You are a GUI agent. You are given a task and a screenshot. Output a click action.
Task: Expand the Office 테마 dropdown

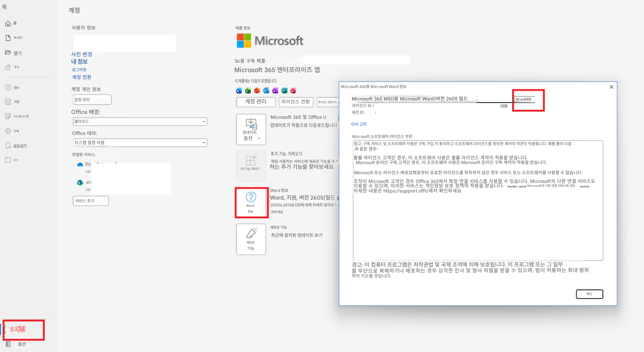coord(140,142)
